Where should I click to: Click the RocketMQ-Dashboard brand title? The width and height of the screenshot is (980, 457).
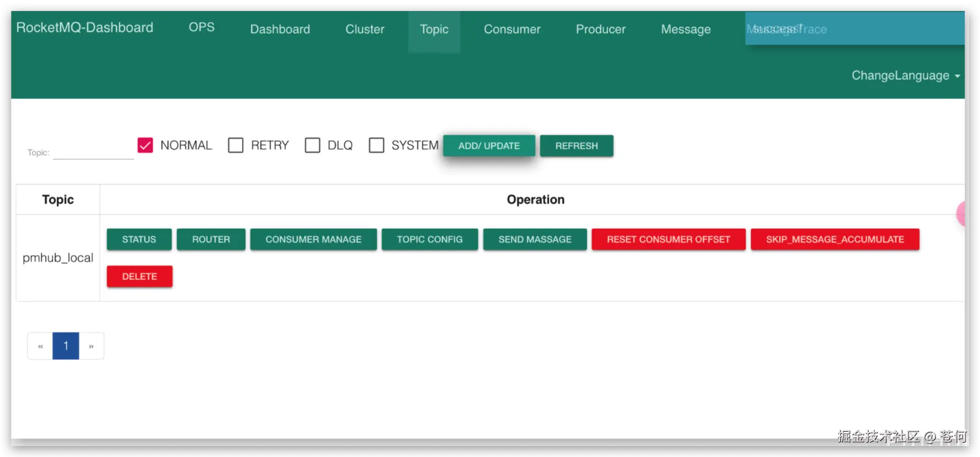pos(85,27)
